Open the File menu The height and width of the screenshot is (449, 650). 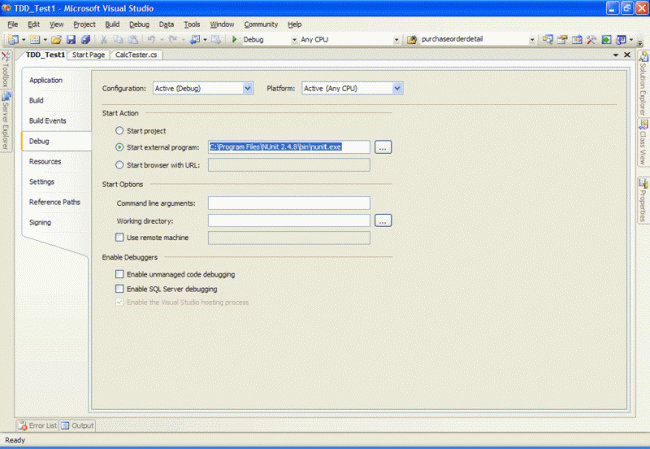pyautogui.click(x=13, y=24)
